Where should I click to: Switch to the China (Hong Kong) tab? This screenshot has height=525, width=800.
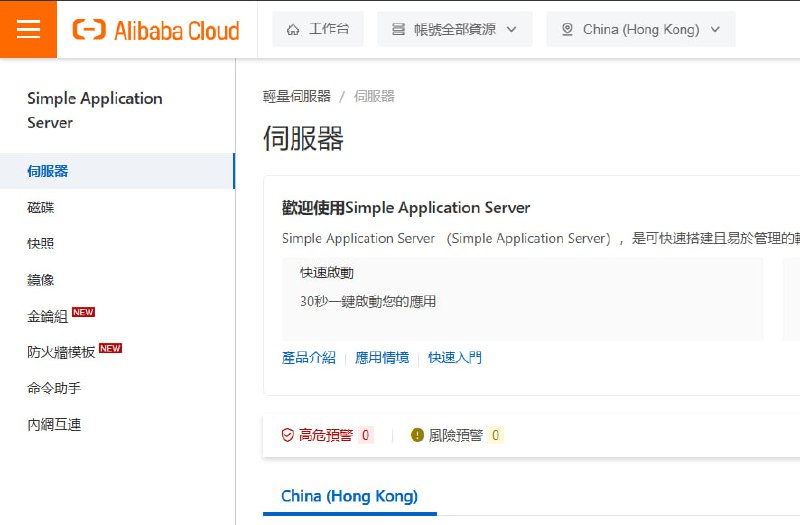pos(349,496)
